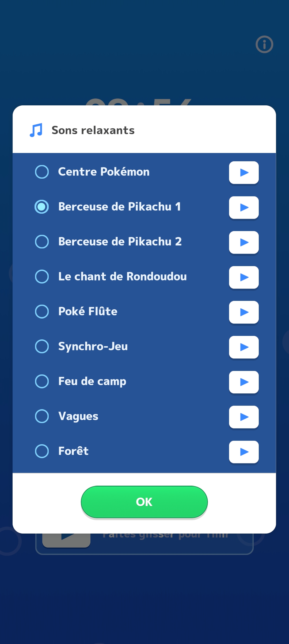Play preview of Centre Pokémon sound

(244, 172)
